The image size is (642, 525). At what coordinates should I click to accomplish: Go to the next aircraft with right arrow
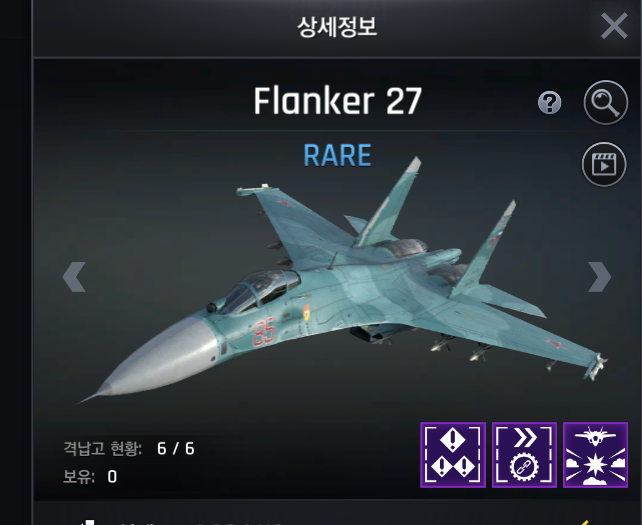pyautogui.click(x=599, y=277)
